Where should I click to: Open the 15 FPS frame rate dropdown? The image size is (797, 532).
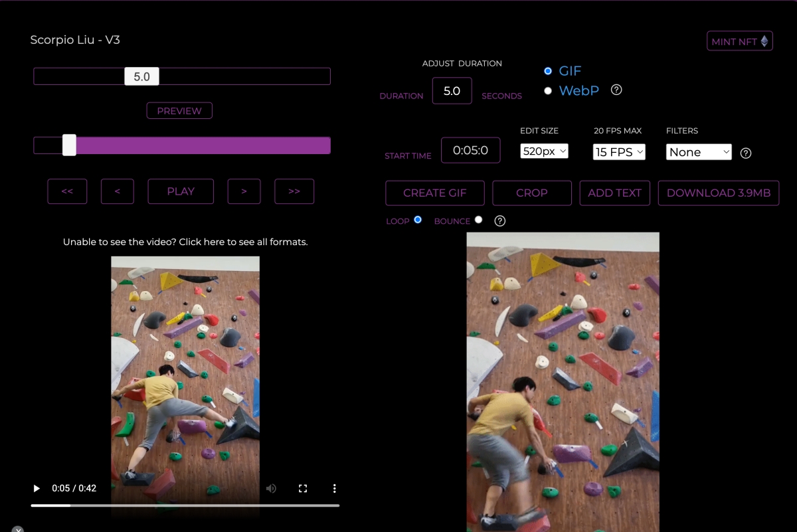click(619, 152)
